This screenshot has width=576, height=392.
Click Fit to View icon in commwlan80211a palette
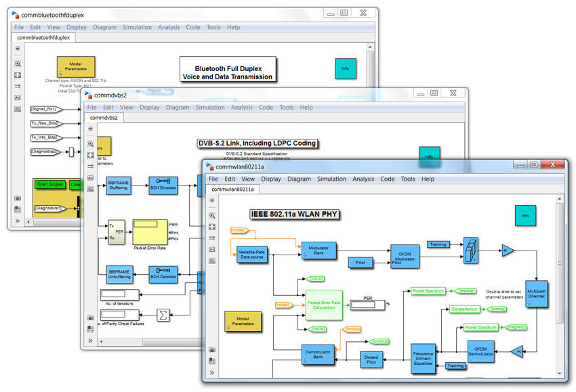pos(212,227)
